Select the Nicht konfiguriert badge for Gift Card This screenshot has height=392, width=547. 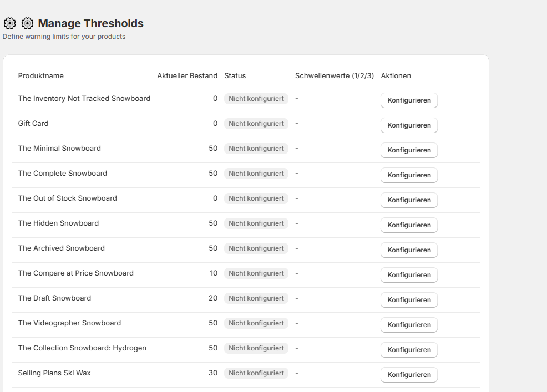click(x=256, y=123)
